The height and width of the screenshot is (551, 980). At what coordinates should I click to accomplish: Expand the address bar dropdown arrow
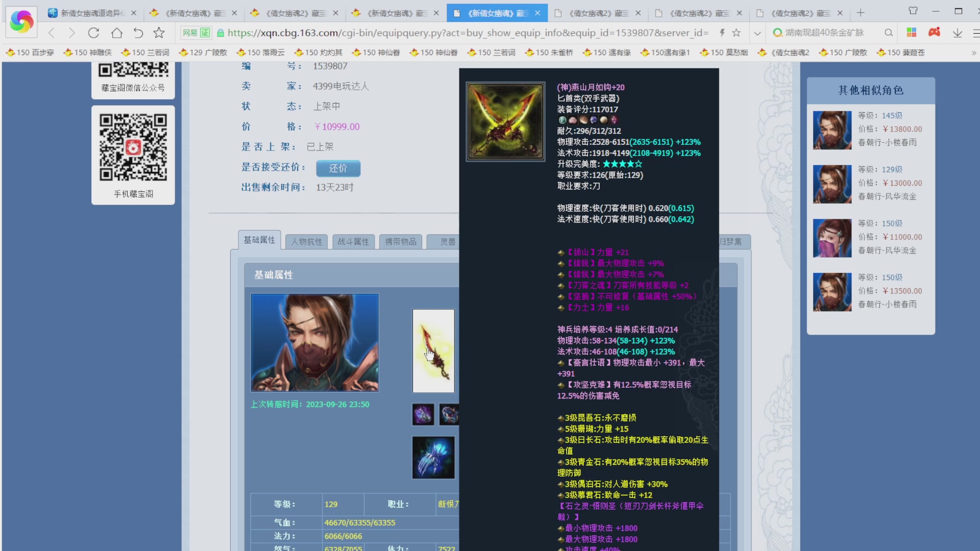tap(757, 33)
